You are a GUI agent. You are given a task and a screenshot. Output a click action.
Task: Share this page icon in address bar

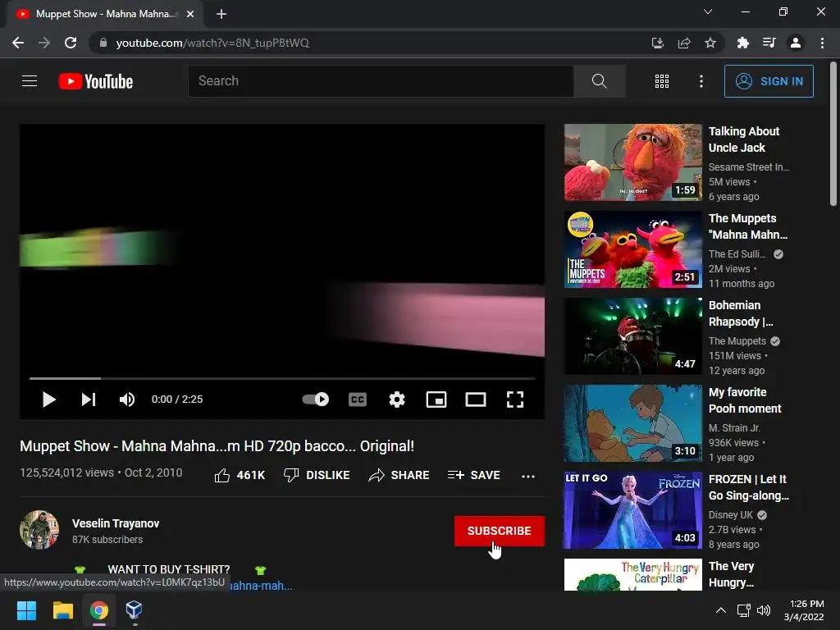click(x=683, y=43)
